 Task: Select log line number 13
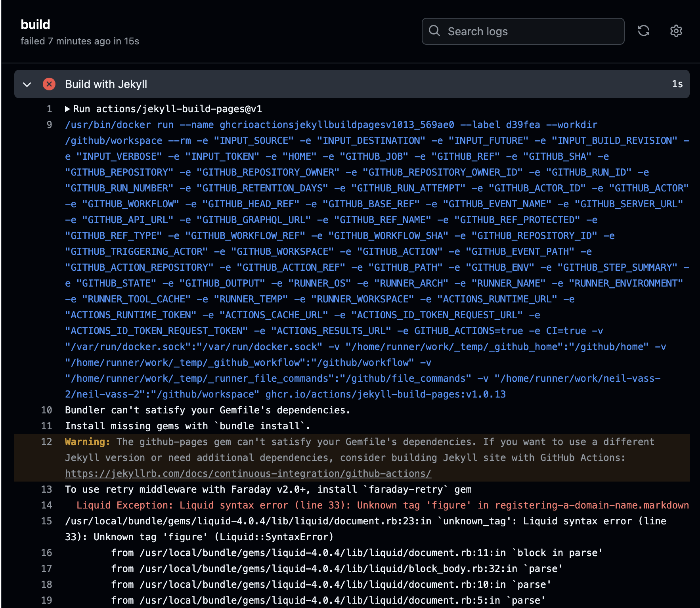click(47, 489)
